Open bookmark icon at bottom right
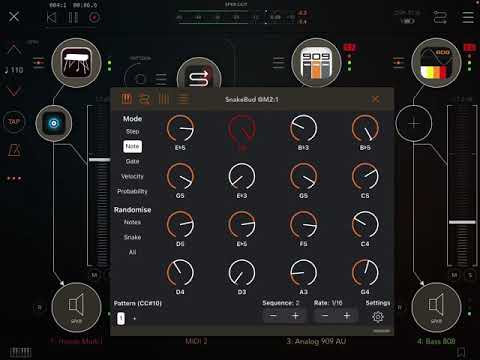480x360 pixels. [x=461, y=352]
